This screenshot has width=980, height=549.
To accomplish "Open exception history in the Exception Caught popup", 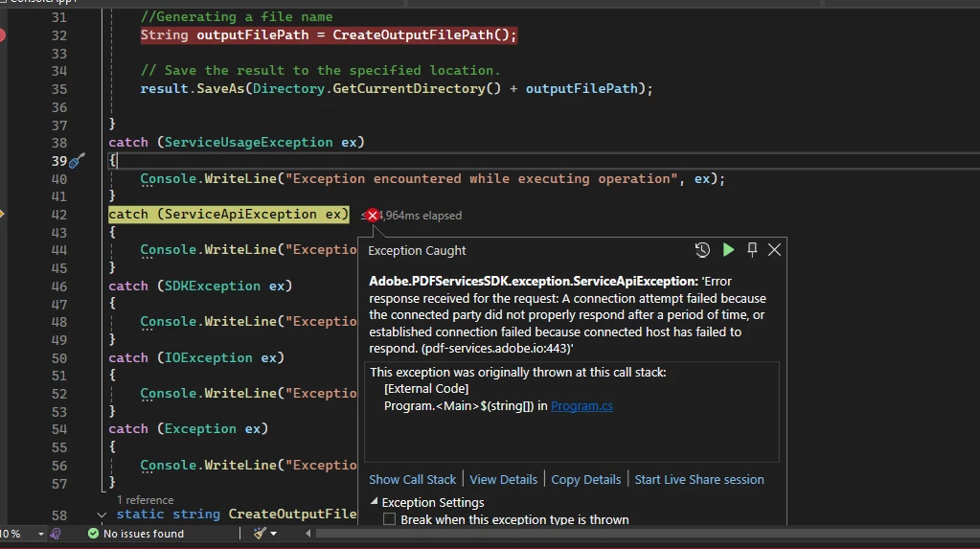I will pos(702,250).
